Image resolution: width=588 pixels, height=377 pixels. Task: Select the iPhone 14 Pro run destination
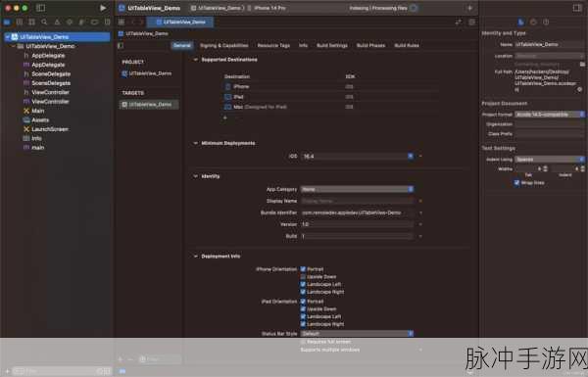267,8
